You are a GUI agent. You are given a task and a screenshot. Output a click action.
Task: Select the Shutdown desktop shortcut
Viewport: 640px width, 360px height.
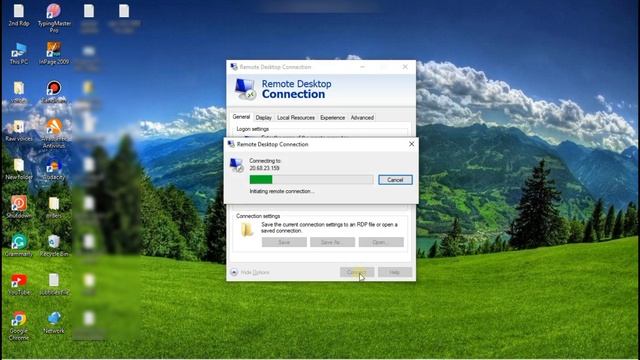19,207
